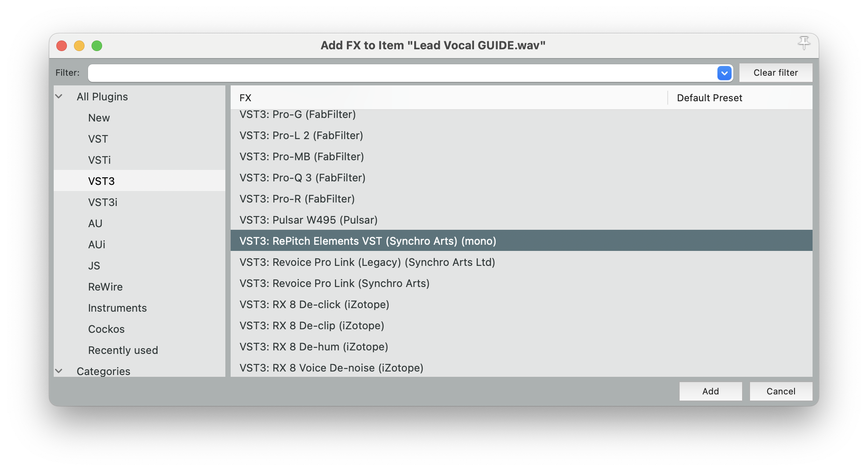Open the filter history dropdown arrow
Viewport: 868px width, 471px height.
pos(724,73)
